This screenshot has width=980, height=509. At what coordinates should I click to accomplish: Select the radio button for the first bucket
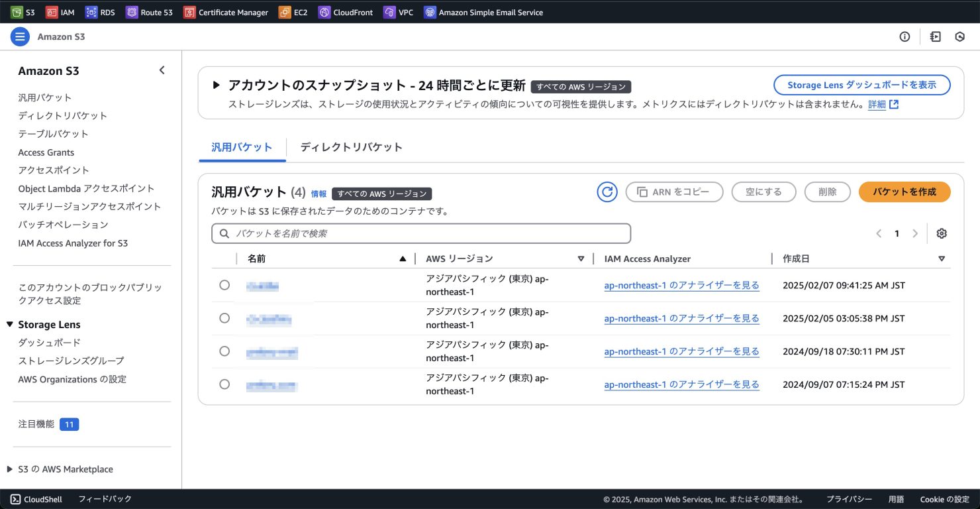point(224,285)
